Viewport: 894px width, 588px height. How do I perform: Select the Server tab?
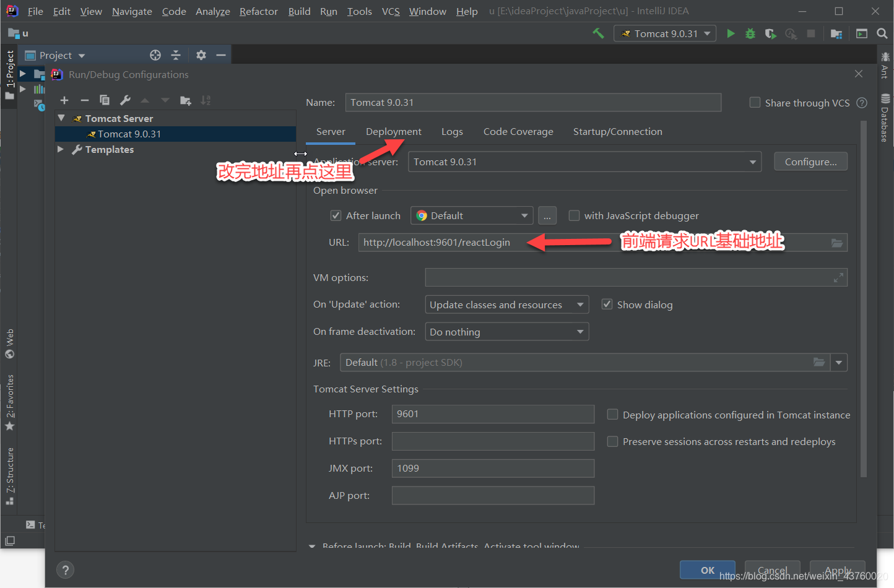331,131
